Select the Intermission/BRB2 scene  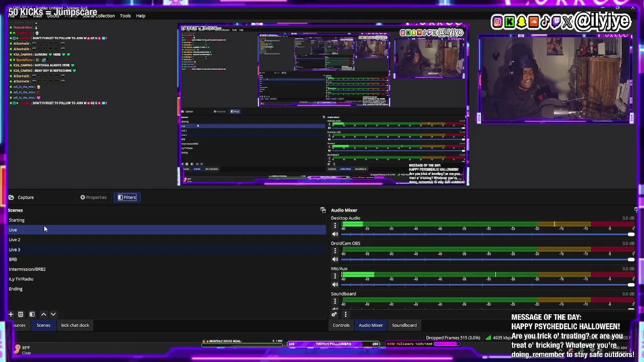click(167, 269)
